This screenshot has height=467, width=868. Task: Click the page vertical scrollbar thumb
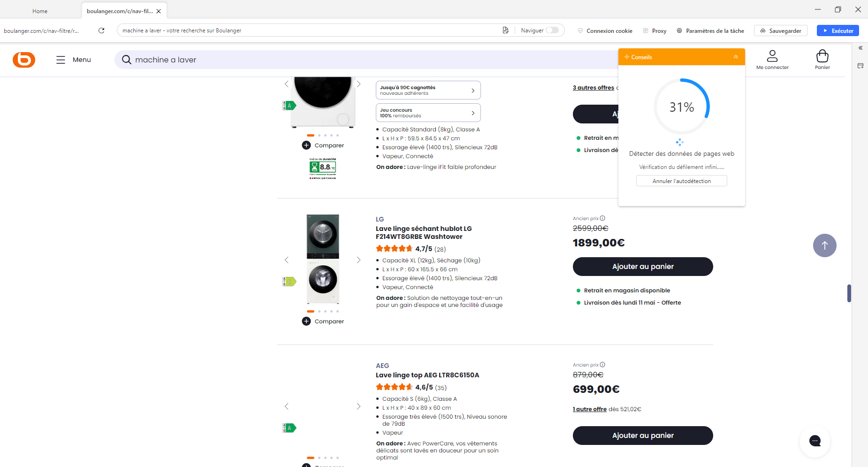(849, 293)
